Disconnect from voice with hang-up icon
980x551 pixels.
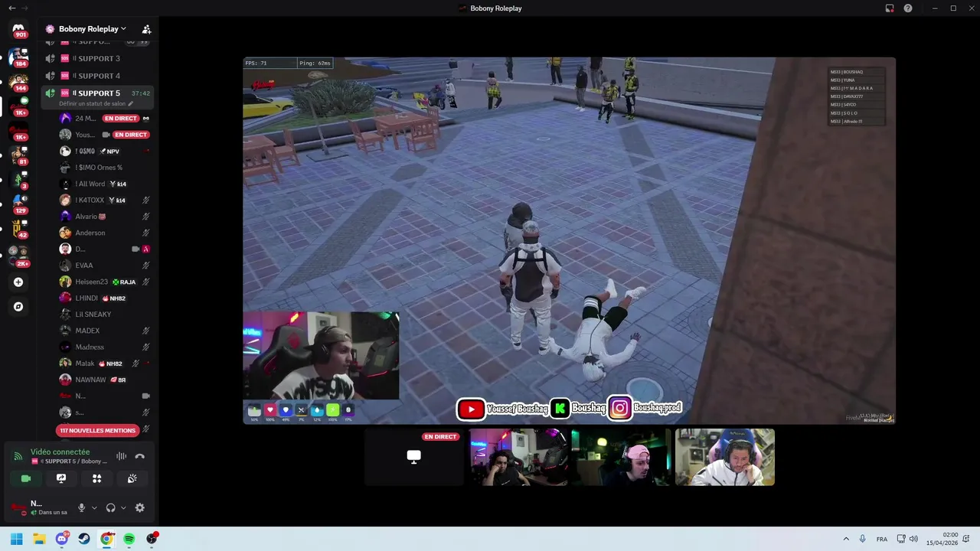coord(139,456)
